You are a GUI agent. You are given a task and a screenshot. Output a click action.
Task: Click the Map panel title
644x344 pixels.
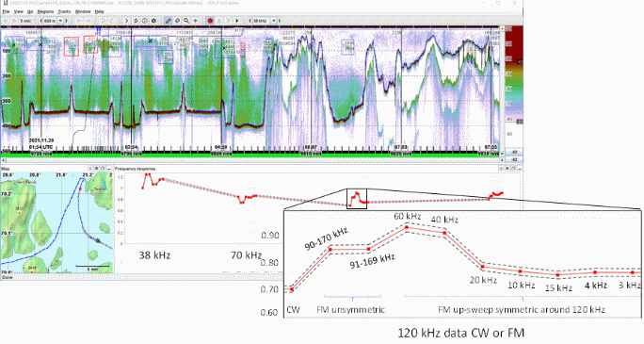6,169
